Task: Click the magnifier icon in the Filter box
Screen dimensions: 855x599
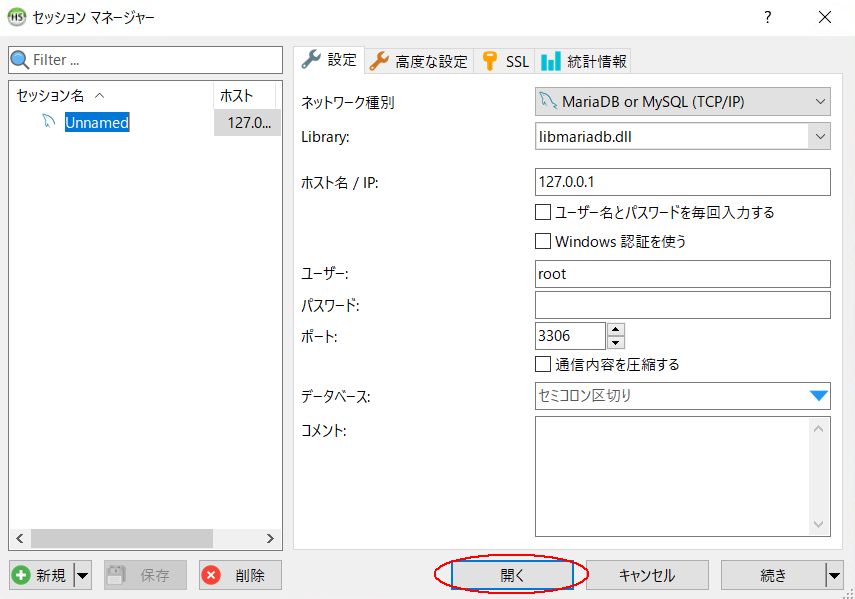Action: click(20, 59)
